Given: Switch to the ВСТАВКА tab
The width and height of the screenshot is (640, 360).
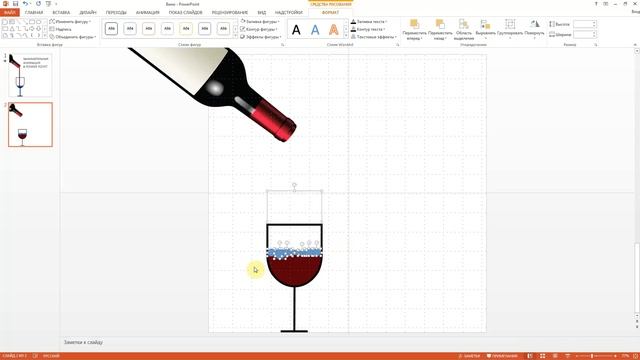Looking at the screenshot, I should (x=61, y=13).
